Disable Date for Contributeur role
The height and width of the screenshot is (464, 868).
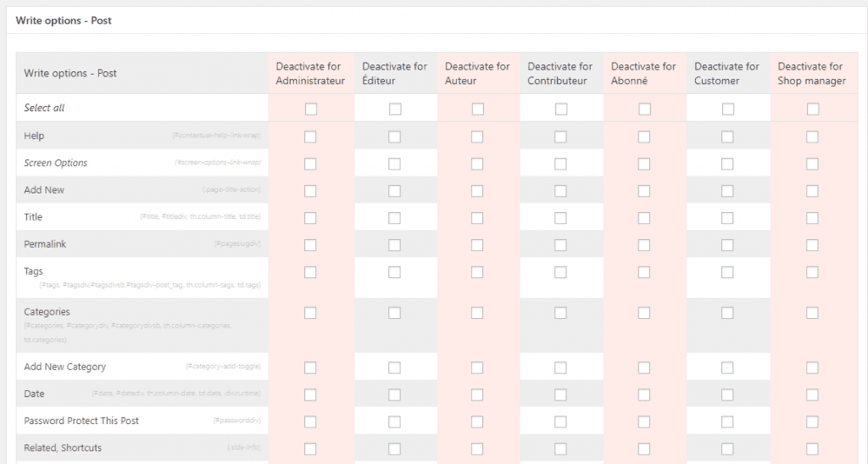[560, 394]
